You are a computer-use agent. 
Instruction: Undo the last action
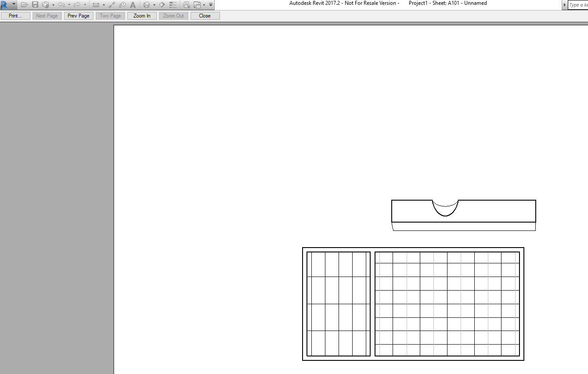(61, 4)
